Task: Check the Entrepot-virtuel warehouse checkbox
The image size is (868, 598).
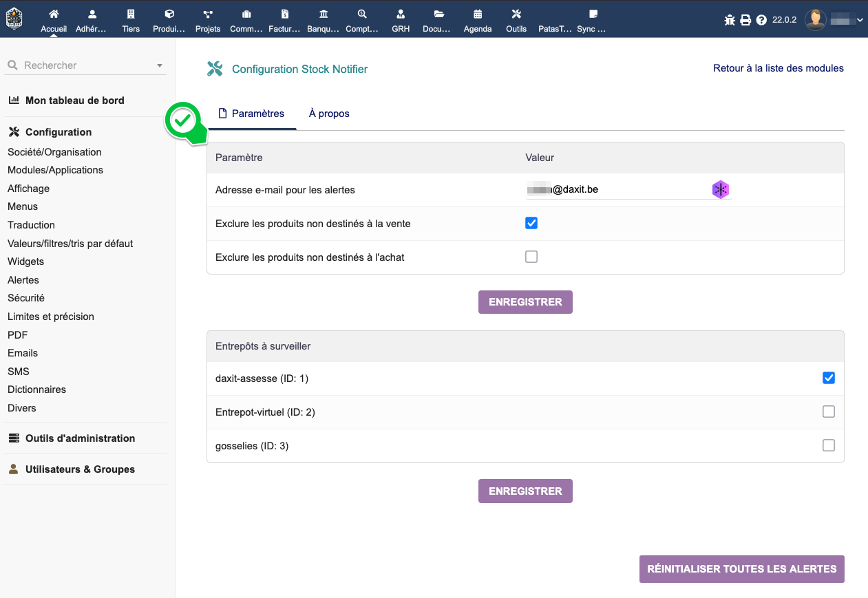Action: tap(829, 412)
